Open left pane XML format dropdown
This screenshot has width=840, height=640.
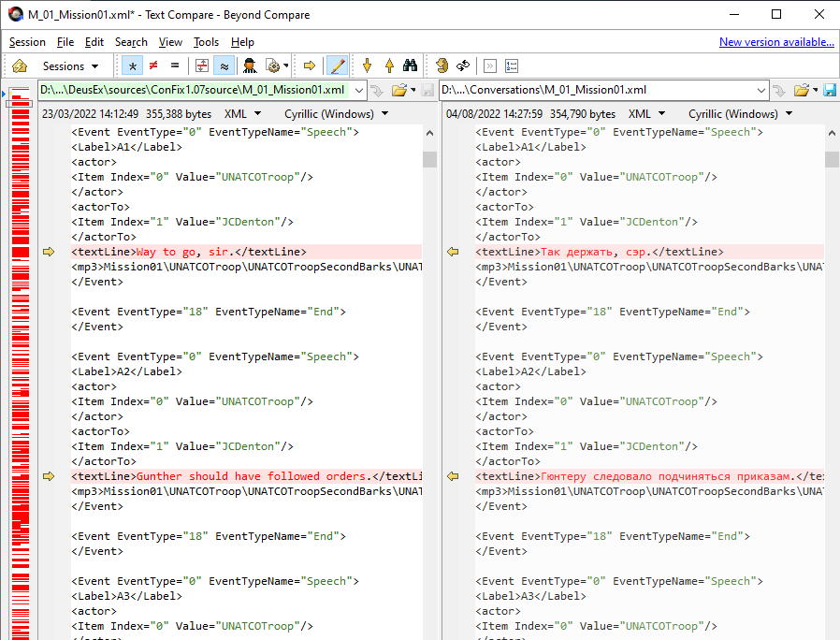(x=242, y=113)
